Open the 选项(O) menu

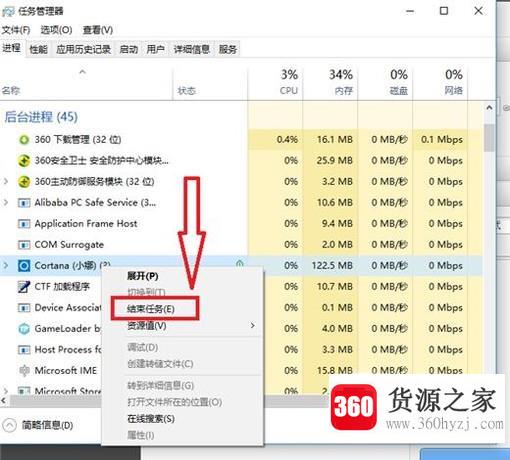(56, 30)
